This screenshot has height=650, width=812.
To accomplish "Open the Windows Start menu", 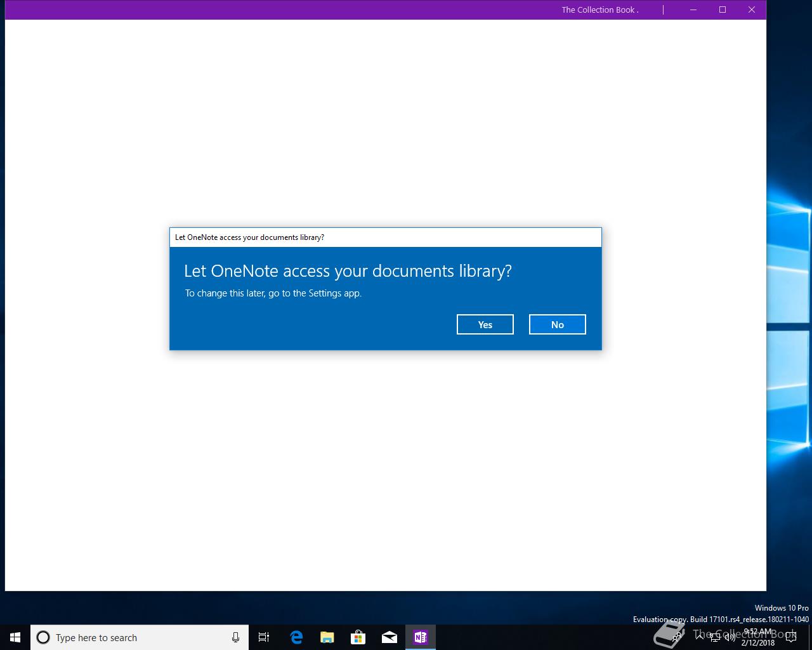I will pyautogui.click(x=15, y=637).
